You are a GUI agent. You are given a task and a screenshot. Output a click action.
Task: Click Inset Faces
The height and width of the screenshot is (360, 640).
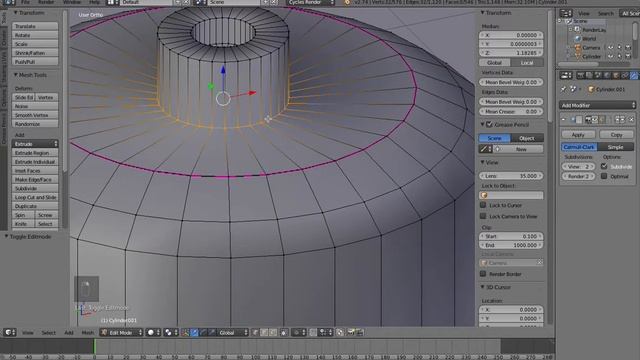[x=35, y=171]
